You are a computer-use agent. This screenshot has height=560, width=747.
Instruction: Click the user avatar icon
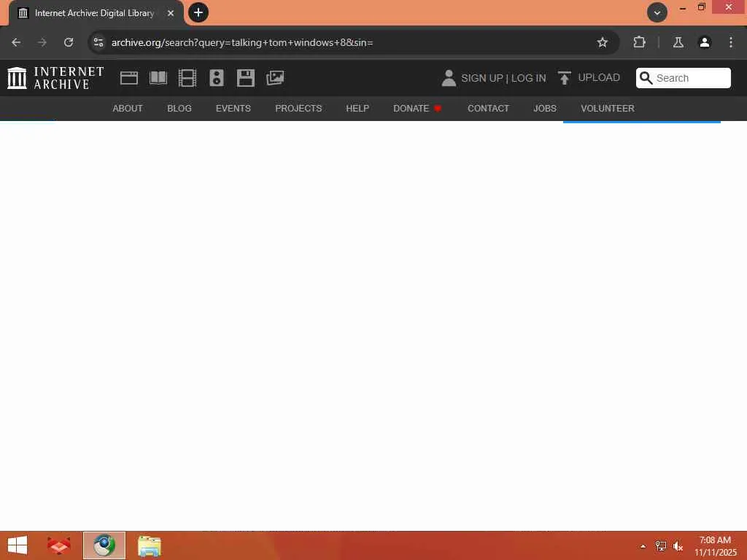[x=449, y=78]
